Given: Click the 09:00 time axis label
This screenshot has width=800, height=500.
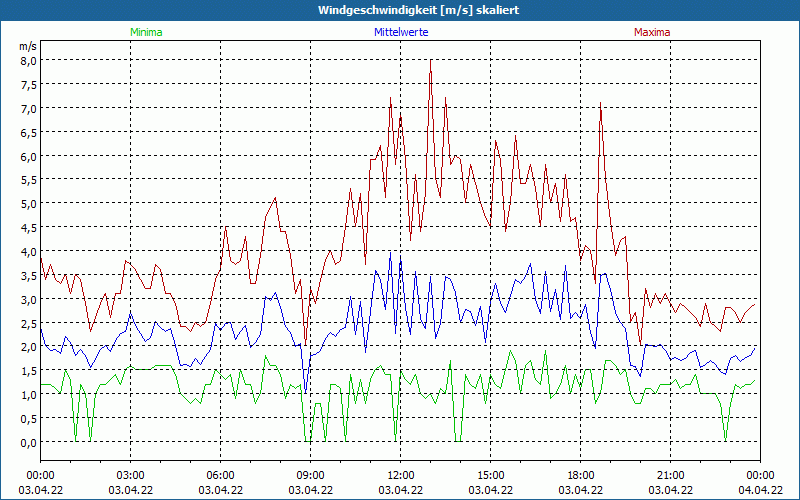Looking at the screenshot, I should click(x=310, y=475).
